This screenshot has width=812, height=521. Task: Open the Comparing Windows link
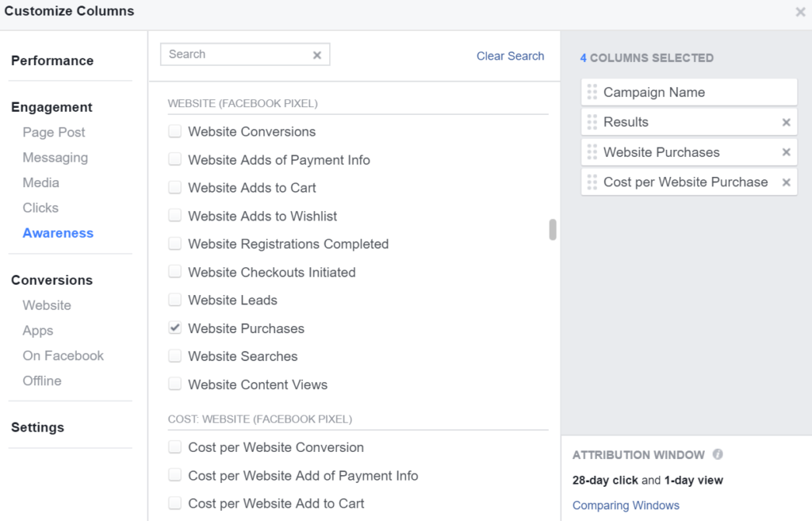coord(626,505)
